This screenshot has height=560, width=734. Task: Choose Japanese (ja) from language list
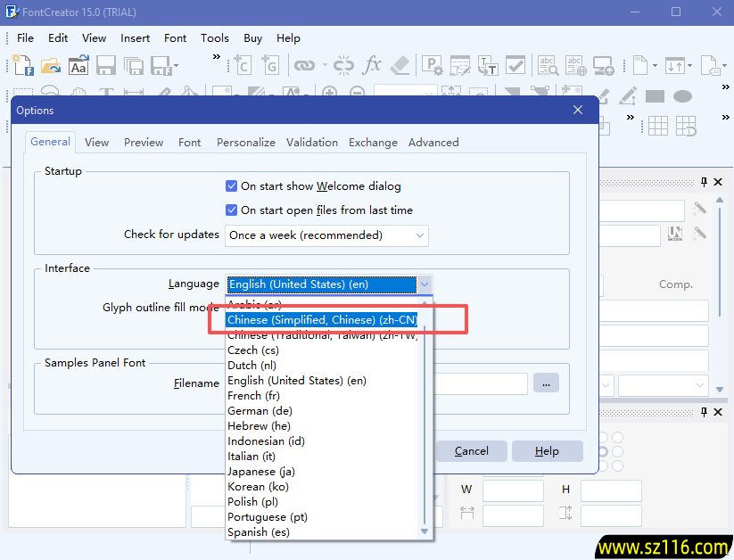[261, 472]
